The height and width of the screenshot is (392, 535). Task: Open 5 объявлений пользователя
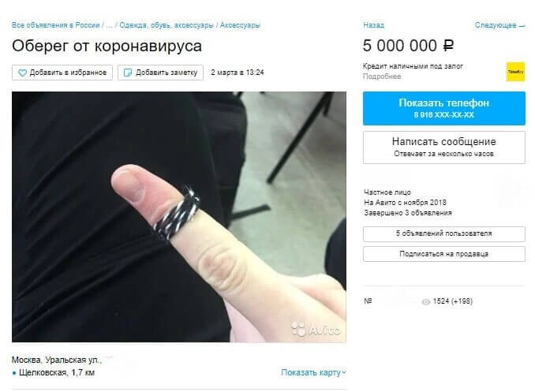click(x=444, y=233)
